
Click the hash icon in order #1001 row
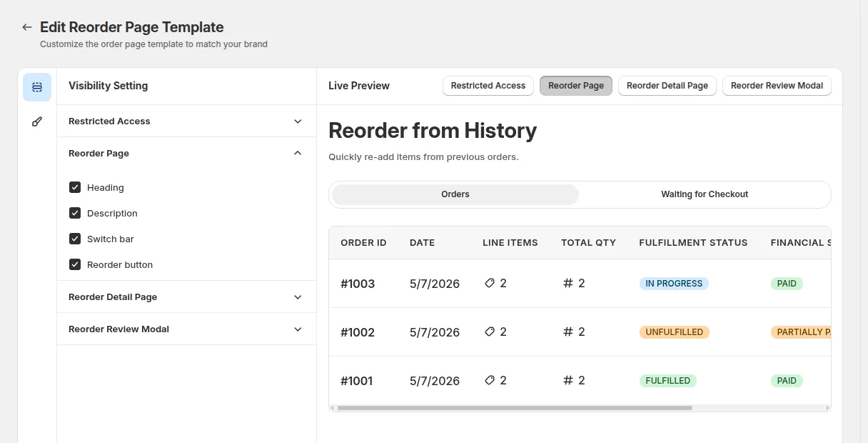568,381
